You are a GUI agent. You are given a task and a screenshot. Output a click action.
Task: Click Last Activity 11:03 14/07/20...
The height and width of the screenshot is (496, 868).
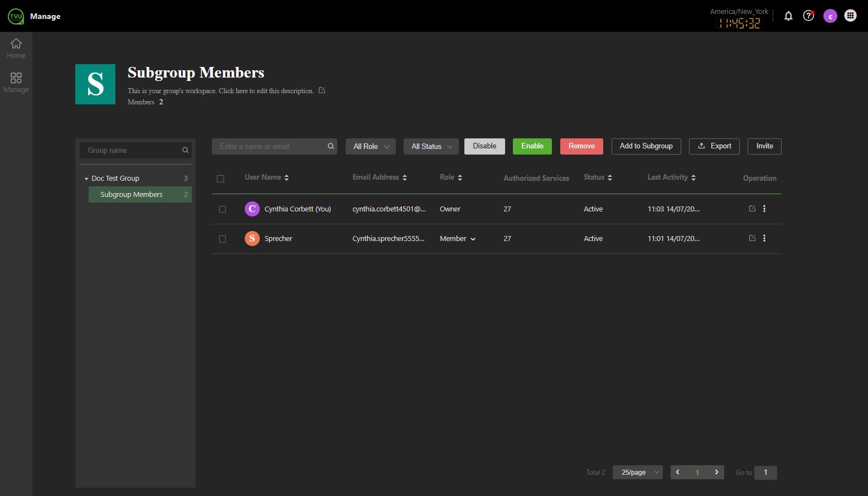(673, 209)
